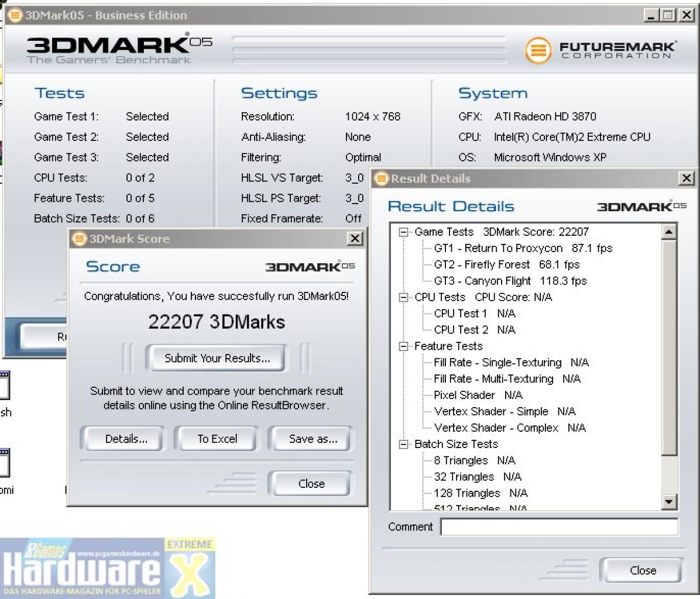Image resolution: width=700 pixels, height=599 pixels.
Task: Select GT1 - Return To Proxycon row
Action: tap(523, 249)
